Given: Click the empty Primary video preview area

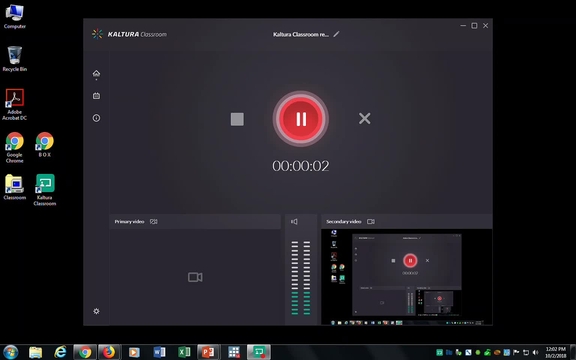Looking at the screenshot, I should pos(195,277).
